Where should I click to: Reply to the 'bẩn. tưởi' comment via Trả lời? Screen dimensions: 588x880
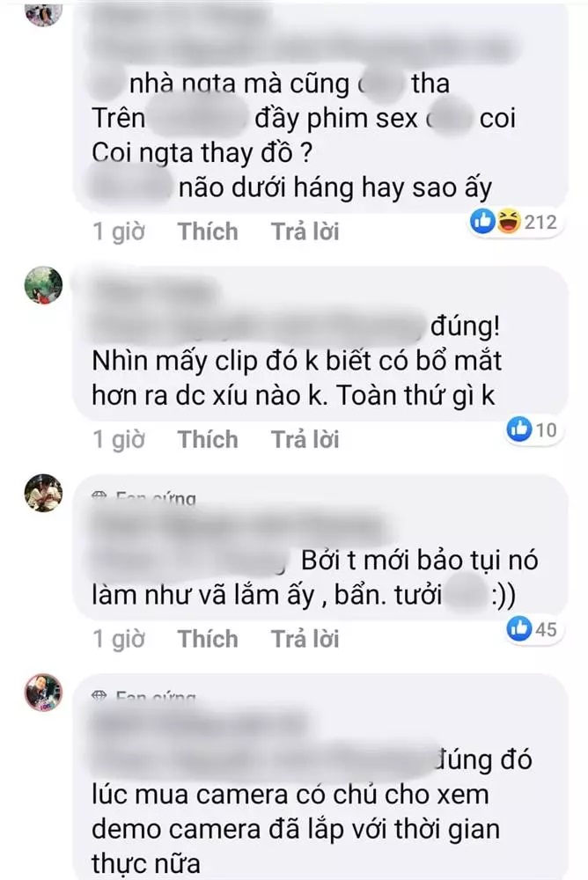pyautogui.click(x=305, y=639)
